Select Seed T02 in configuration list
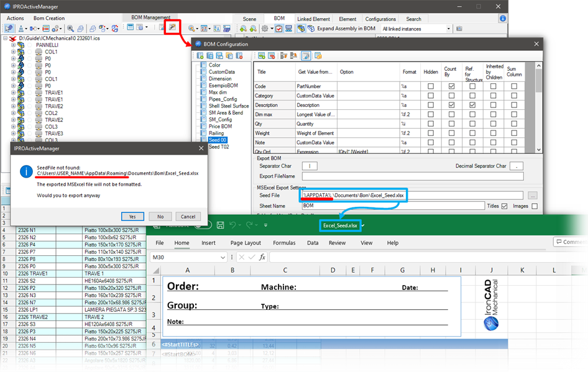Screen dimensions: 588x372 pos(219,147)
